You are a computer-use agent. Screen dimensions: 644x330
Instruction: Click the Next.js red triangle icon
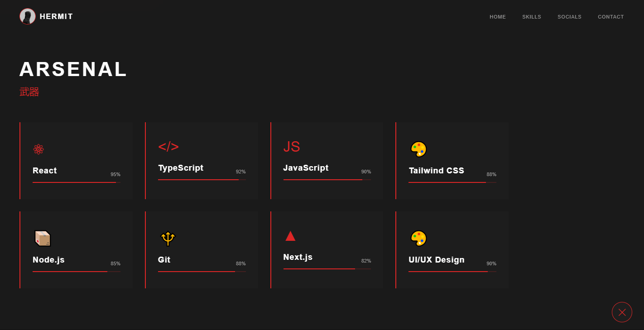point(290,236)
